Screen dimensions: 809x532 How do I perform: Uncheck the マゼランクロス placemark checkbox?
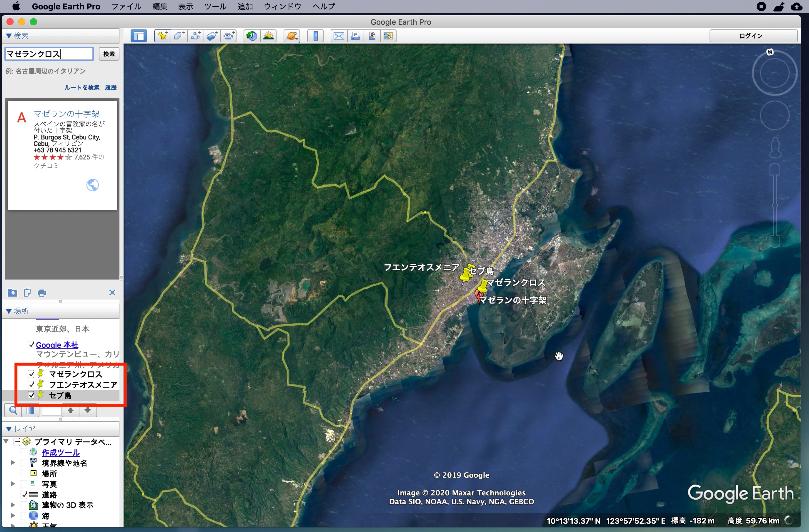click(31, 374)
